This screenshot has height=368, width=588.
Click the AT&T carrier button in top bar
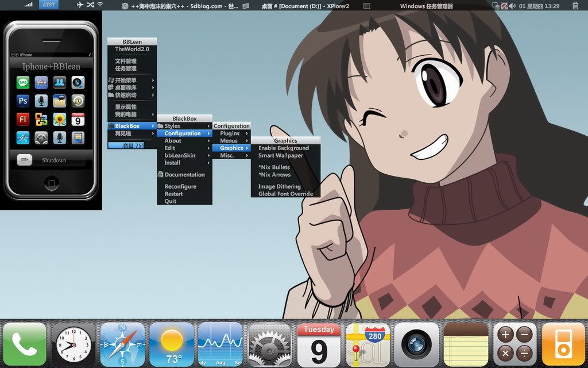[x=49, y=5]
